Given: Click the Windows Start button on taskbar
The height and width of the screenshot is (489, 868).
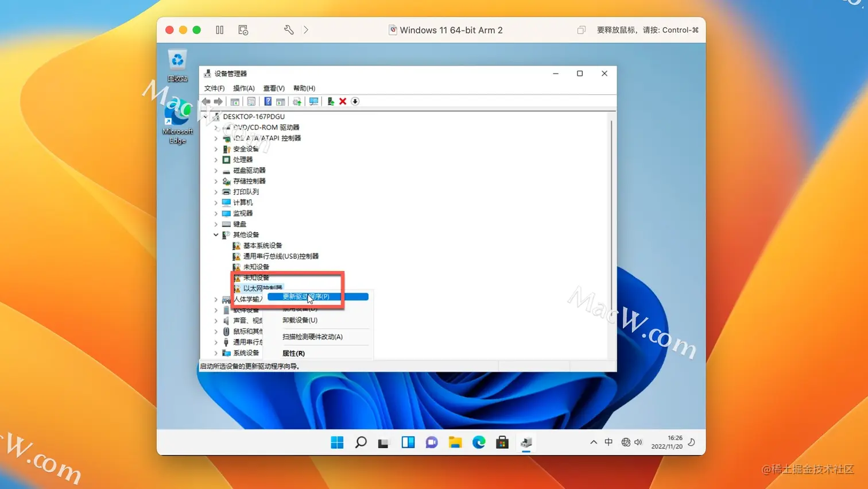Looking at the screenshot, I should point(337,442).
